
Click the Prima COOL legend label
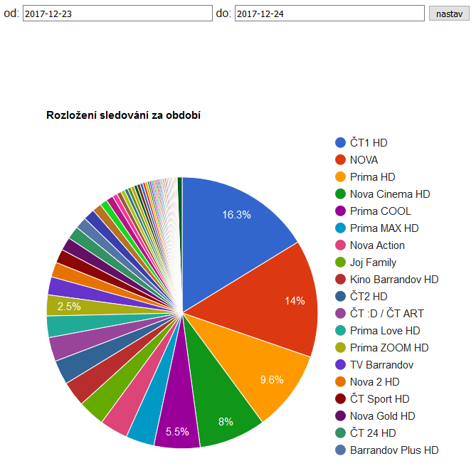coord(381,211)
